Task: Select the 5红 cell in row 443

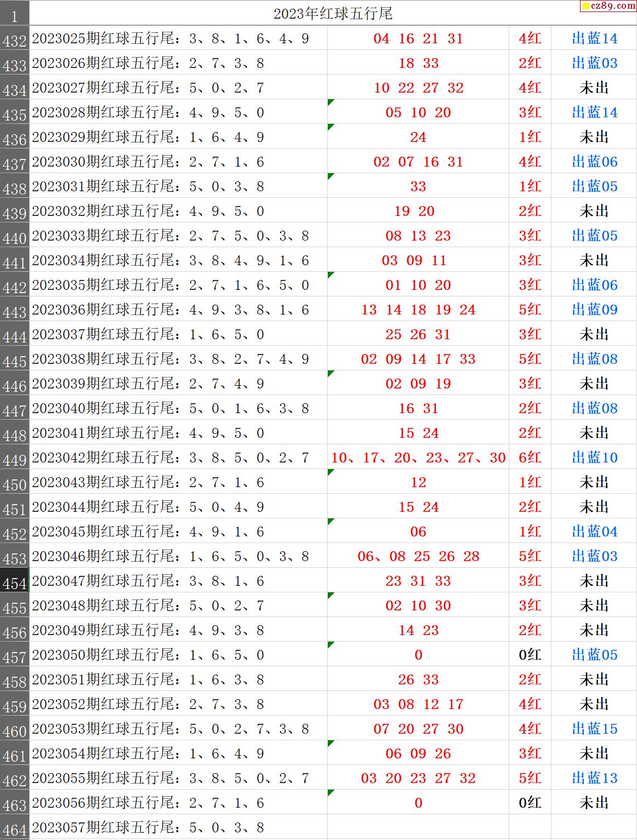Action: pos(530,310)
